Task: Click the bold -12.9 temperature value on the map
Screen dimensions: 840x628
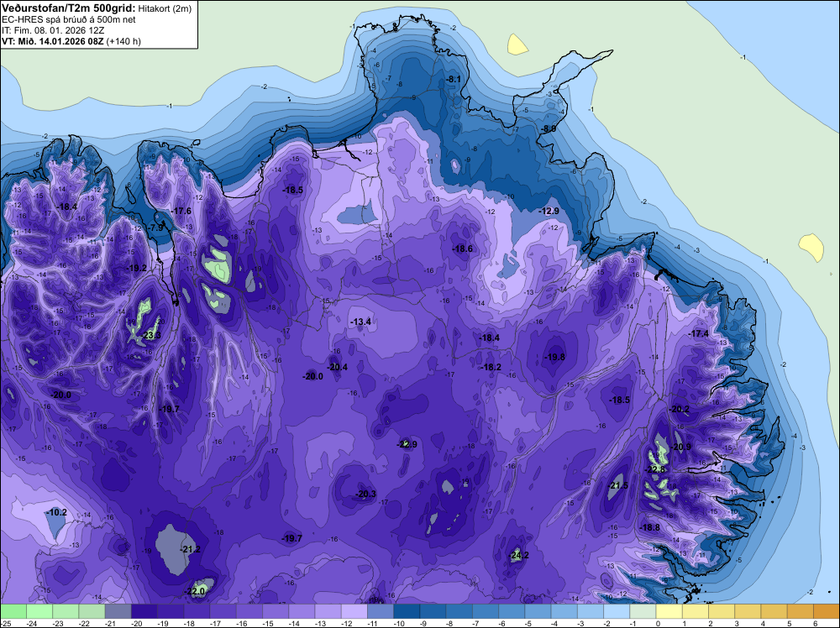Action: (549, 211)
